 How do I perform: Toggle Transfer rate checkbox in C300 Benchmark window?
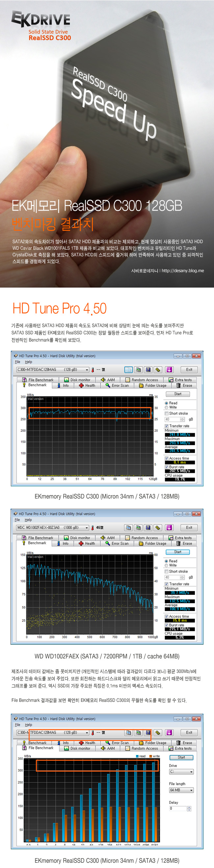coord(167,426)
